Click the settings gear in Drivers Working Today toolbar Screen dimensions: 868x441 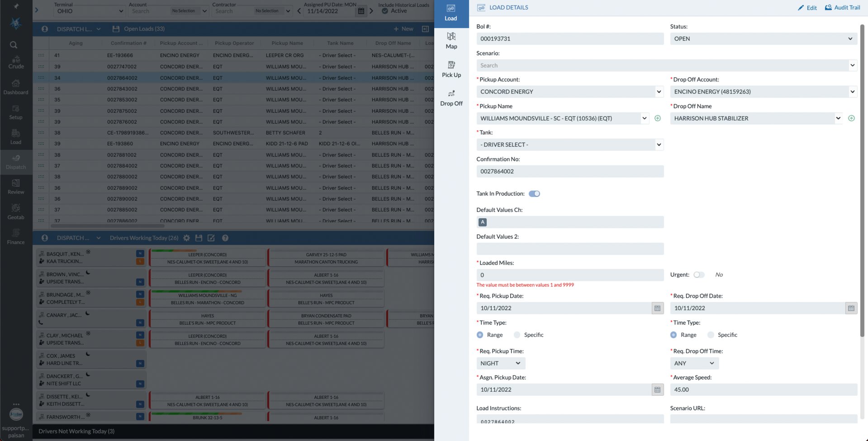(x=186, y=238)
